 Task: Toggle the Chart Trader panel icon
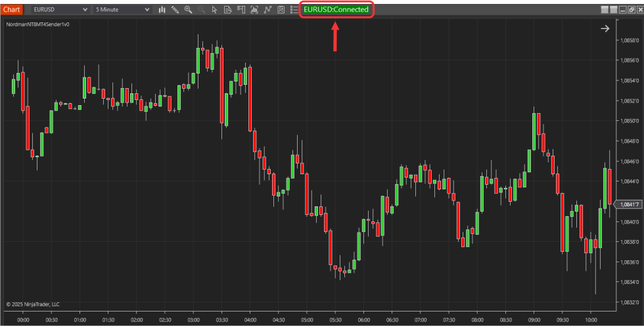click(241, 10)
